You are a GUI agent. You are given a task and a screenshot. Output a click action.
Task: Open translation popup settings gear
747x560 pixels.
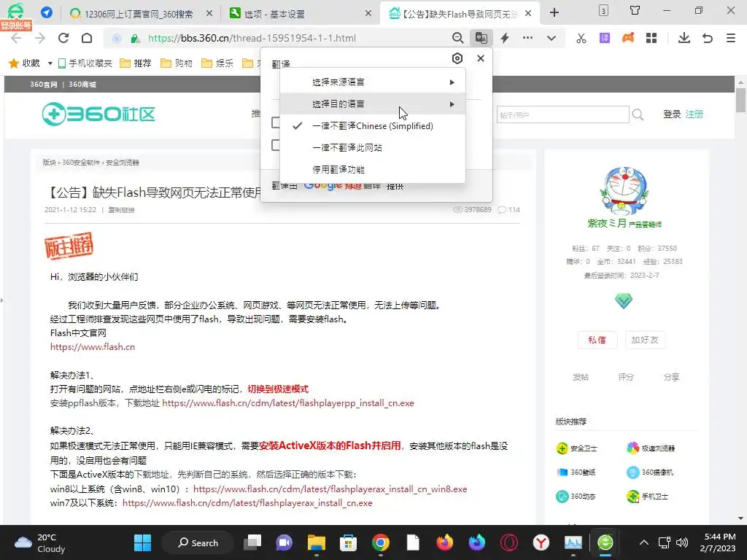457,58
